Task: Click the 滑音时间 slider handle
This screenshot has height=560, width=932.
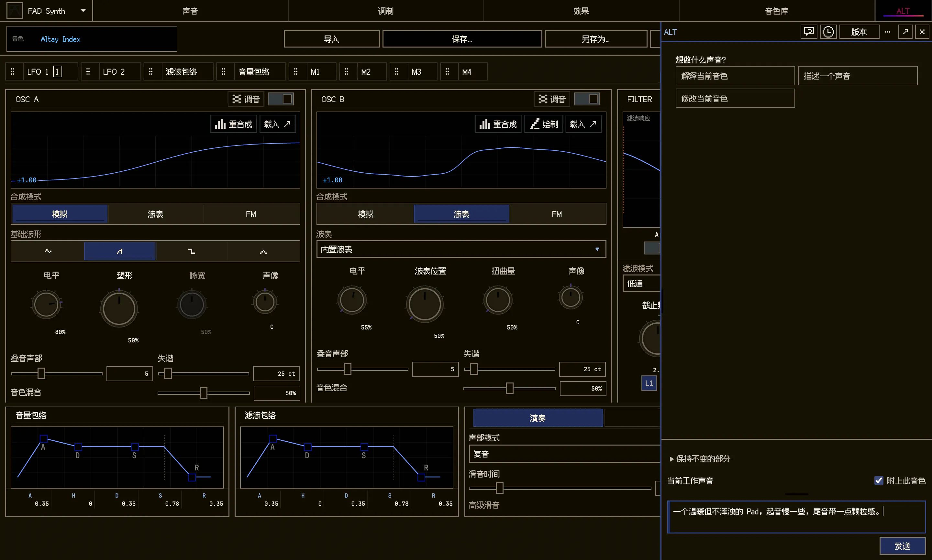Action: (499, 488)
